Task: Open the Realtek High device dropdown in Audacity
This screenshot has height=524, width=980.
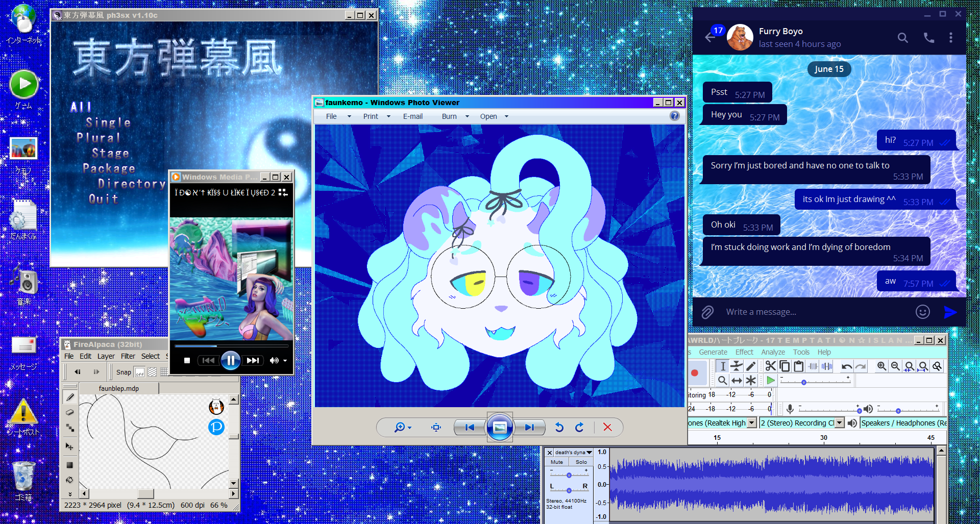Action: coord(751,422)
